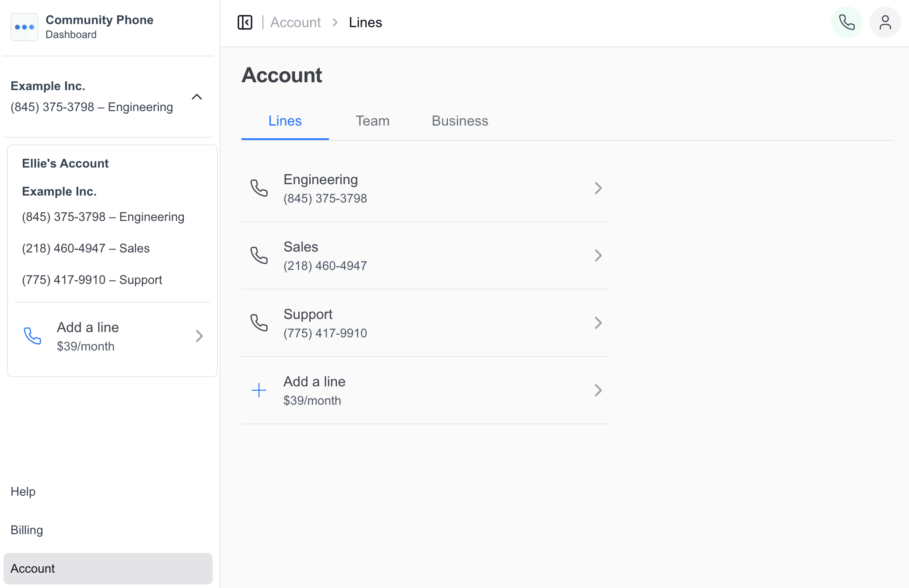The image size is (909, 588).
Task: Click the green phone call icon
Action: 846,22
